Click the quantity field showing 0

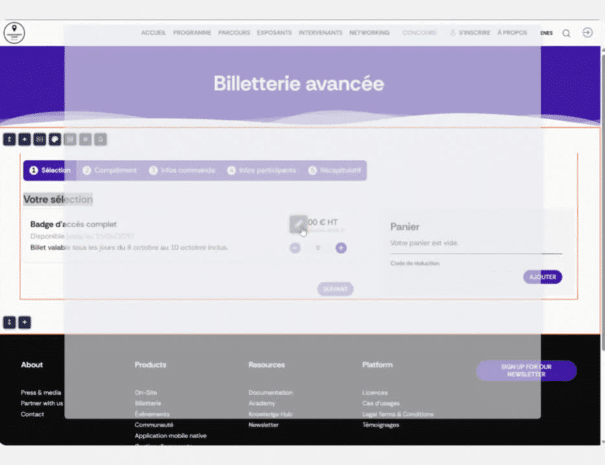318,248
